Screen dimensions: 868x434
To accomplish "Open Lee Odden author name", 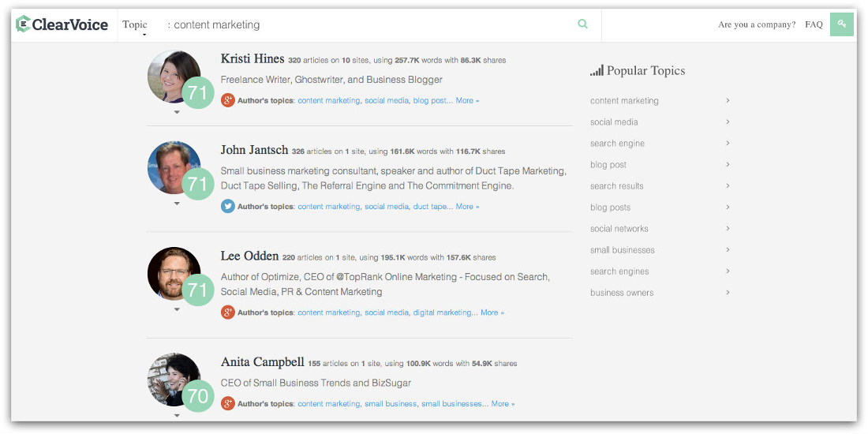I will (249, 256).
